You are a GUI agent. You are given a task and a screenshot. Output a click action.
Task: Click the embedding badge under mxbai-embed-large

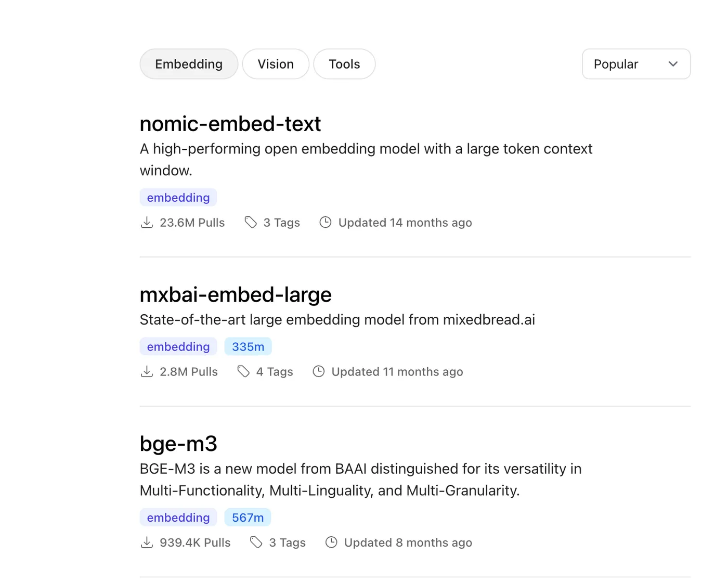coord(178,347)
